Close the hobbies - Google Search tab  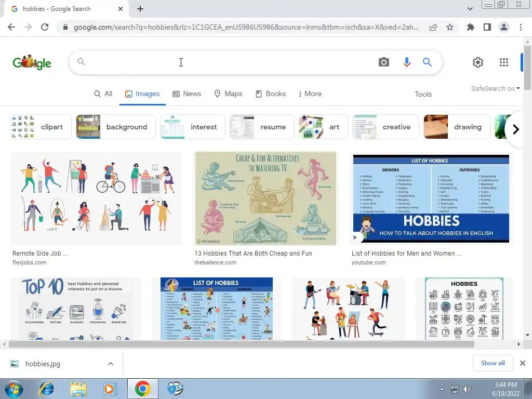point(121,9)
